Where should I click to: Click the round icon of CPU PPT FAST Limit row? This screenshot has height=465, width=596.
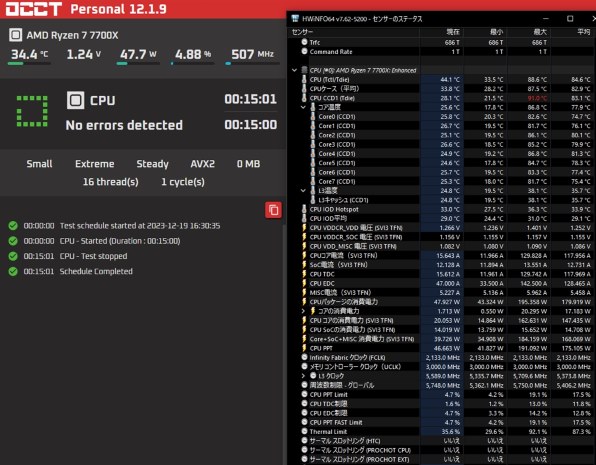pyautogui.click(x=304, y=422)
